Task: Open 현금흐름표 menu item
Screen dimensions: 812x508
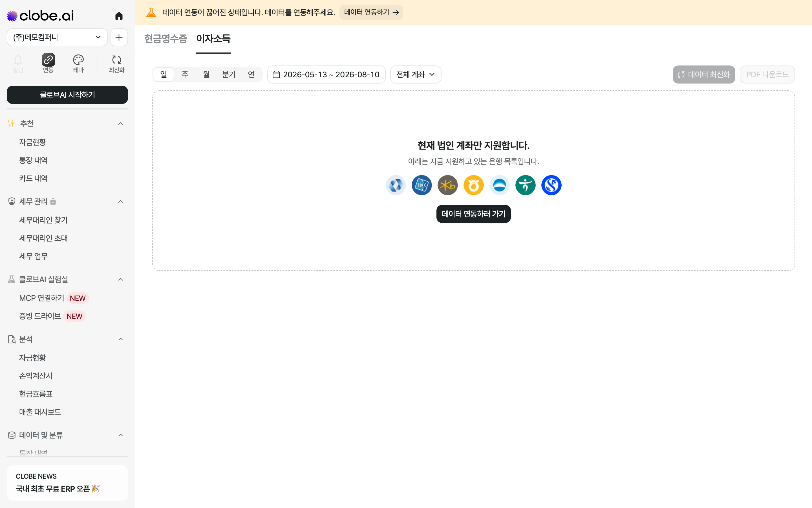Action: point(36,394)
